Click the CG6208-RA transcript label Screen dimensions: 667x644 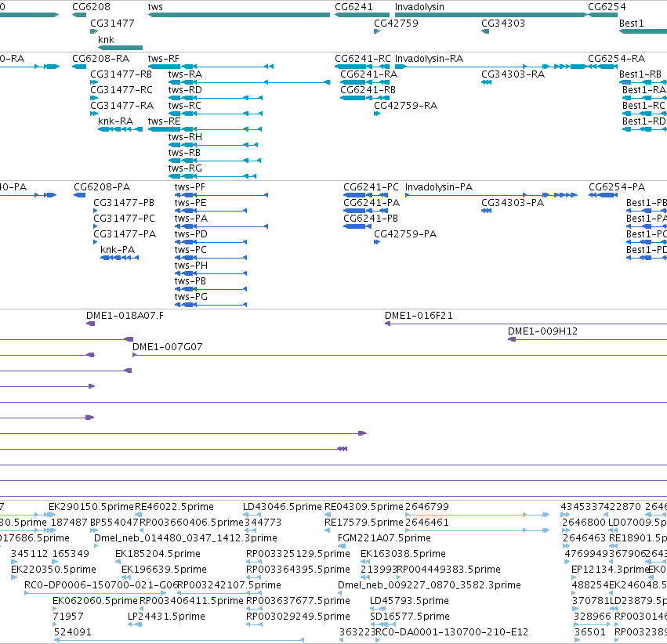coord(101,59)
